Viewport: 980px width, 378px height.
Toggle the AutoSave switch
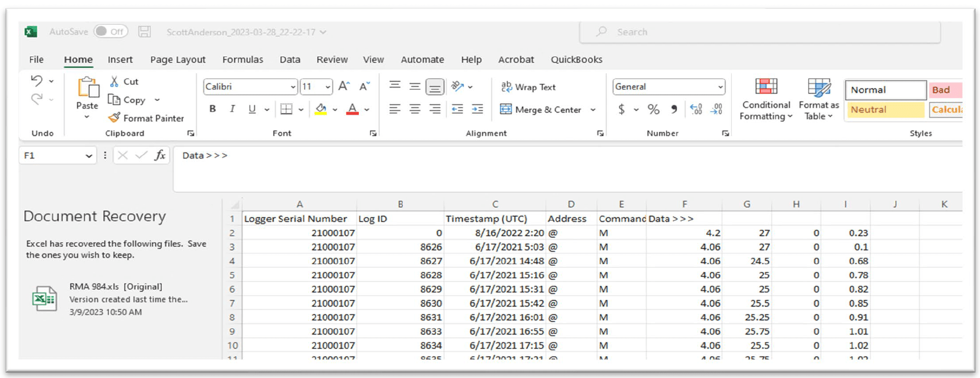pyautogui.click(x=111, y=32)
